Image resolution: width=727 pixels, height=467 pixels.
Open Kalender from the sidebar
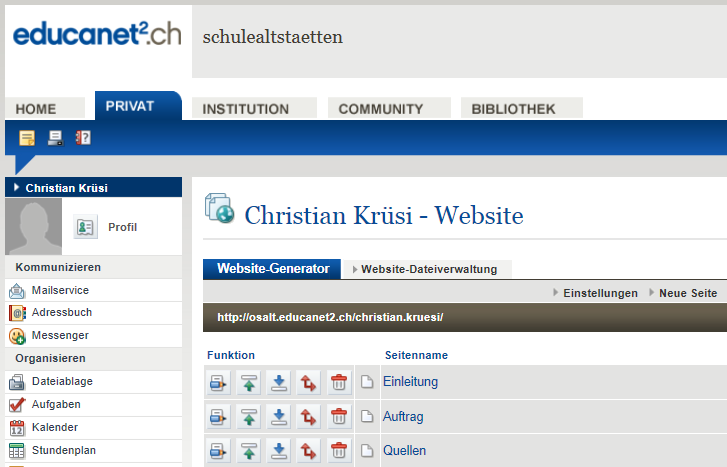[x=54, y=427]
